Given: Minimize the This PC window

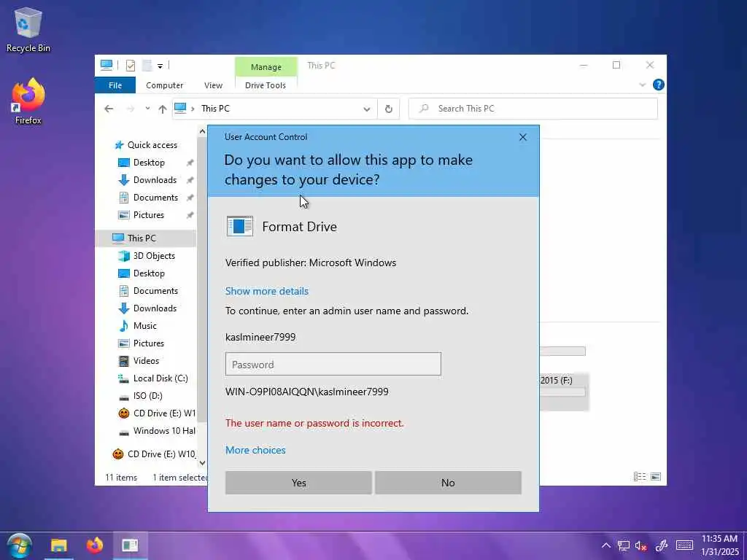Looking at the screenshot, I should pos(584,65).
